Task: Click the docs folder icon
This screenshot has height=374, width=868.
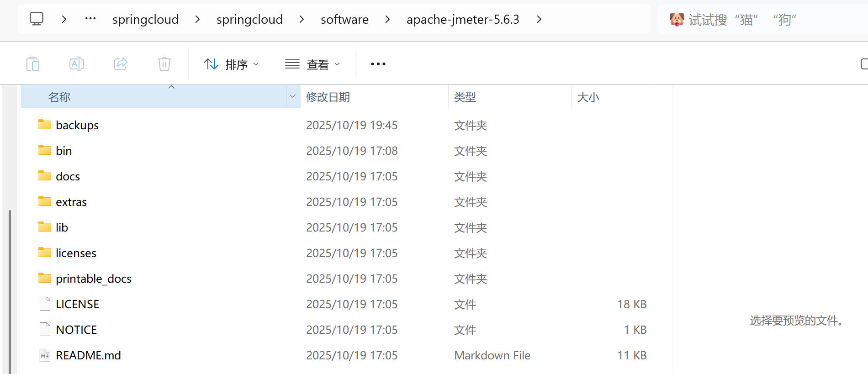Action: [x=45, y=176]
